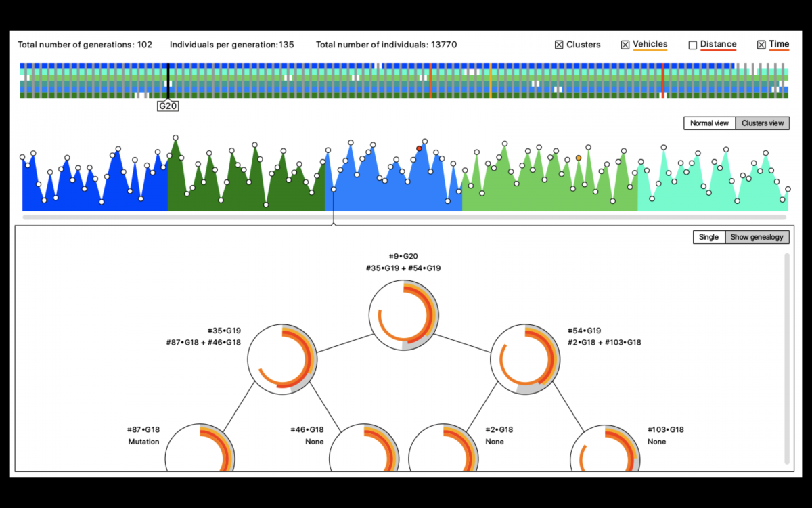The image size is (812, 508).
Task: Click the G20 generation marker label
Action: pos(168,106)
